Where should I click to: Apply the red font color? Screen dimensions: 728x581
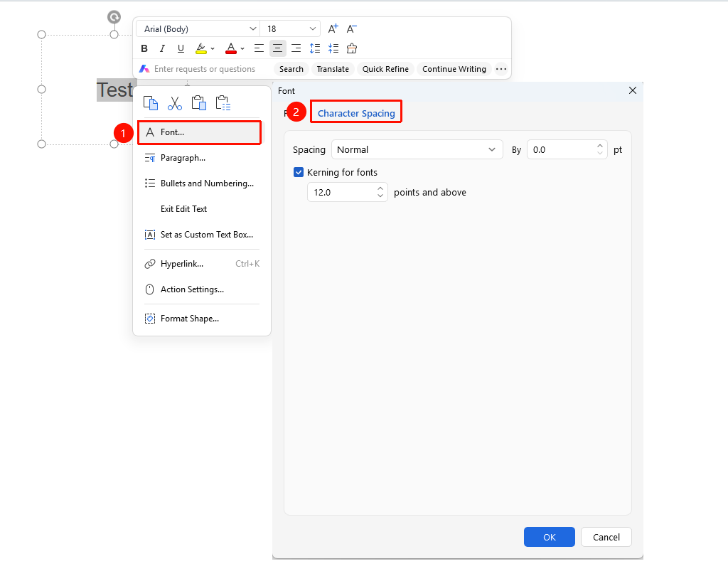pos(231,48)
